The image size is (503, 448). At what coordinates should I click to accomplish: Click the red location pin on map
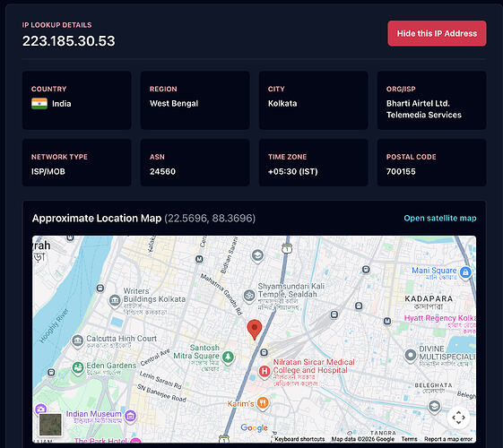click(255, 330)
